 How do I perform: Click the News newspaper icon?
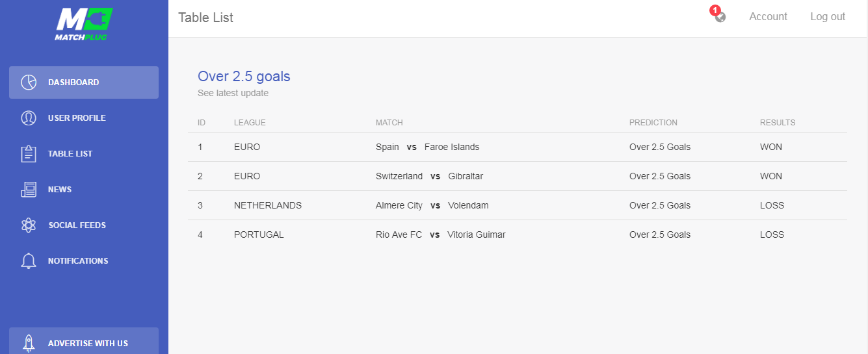(x=29, y=190)
